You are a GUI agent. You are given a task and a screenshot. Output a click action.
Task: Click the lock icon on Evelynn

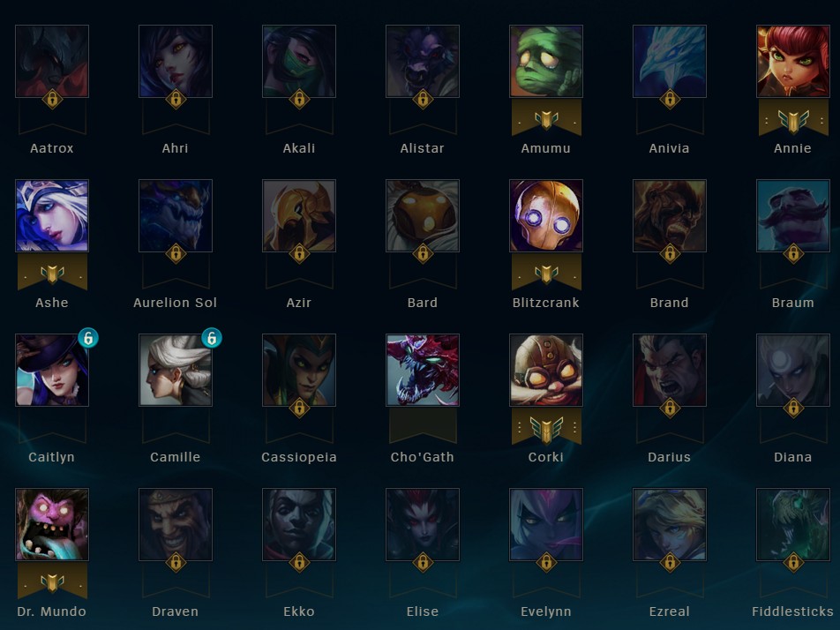point(546,562)
